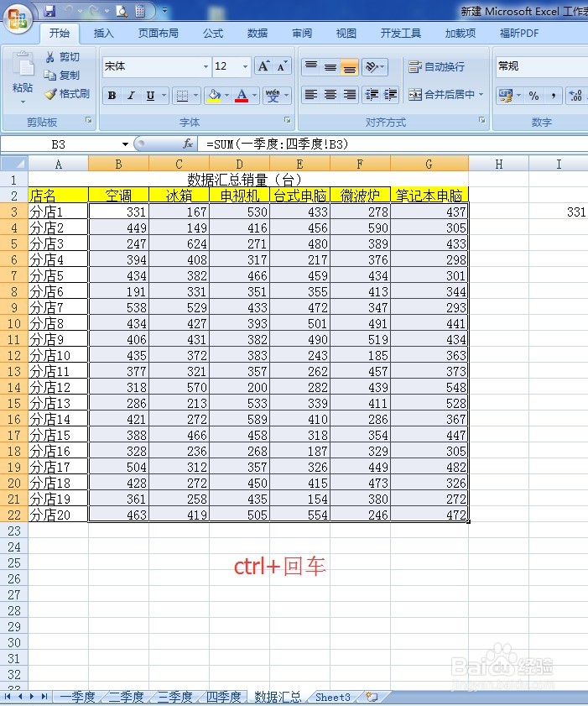Apply red font color A
The width and height of the screenshot is (588, 706).
coord(242,96)
